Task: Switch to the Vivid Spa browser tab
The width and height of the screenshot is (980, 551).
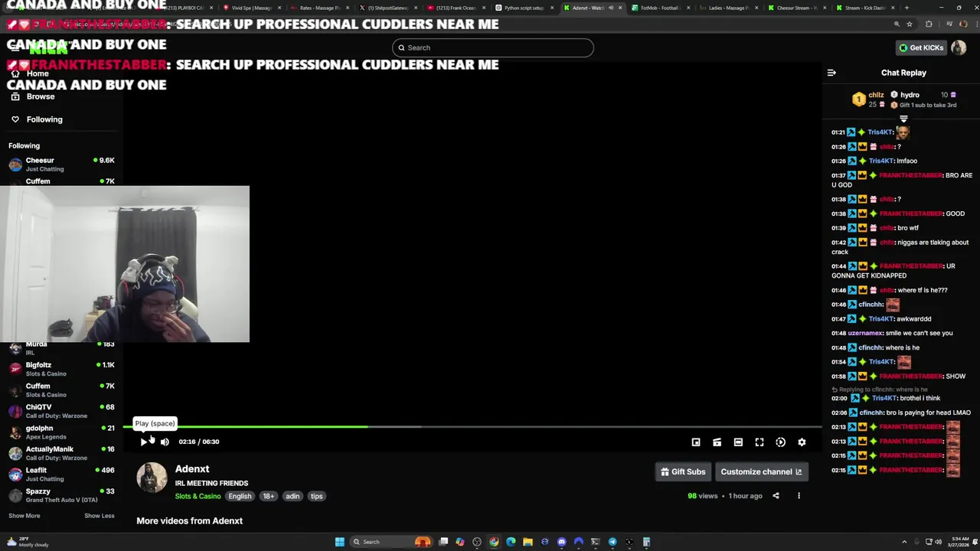Action: pyautogui.click(x=251, y=8)
